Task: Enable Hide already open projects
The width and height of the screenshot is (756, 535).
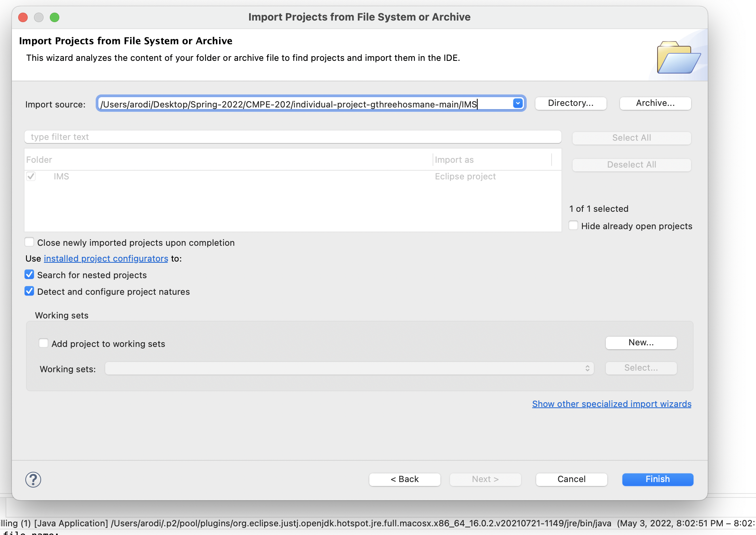Action: (573, 226)
